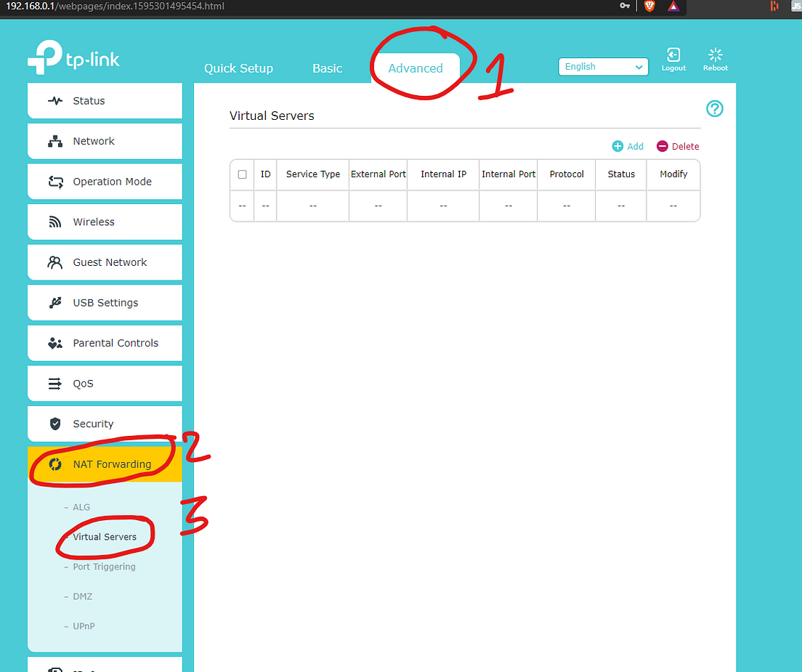This screenshot has height=672, width=802.
Task: Open the Status menu item
Action: coord(105,101)
